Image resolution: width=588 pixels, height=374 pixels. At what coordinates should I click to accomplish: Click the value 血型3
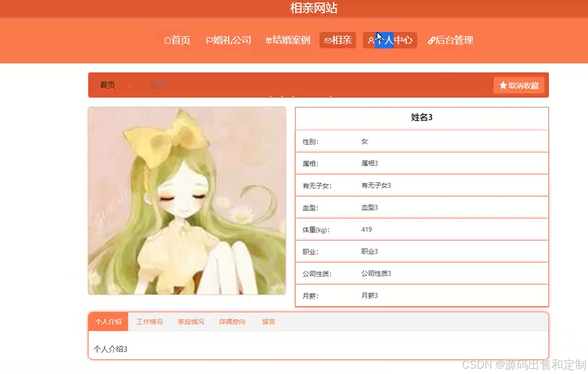[x=369, y=207]
